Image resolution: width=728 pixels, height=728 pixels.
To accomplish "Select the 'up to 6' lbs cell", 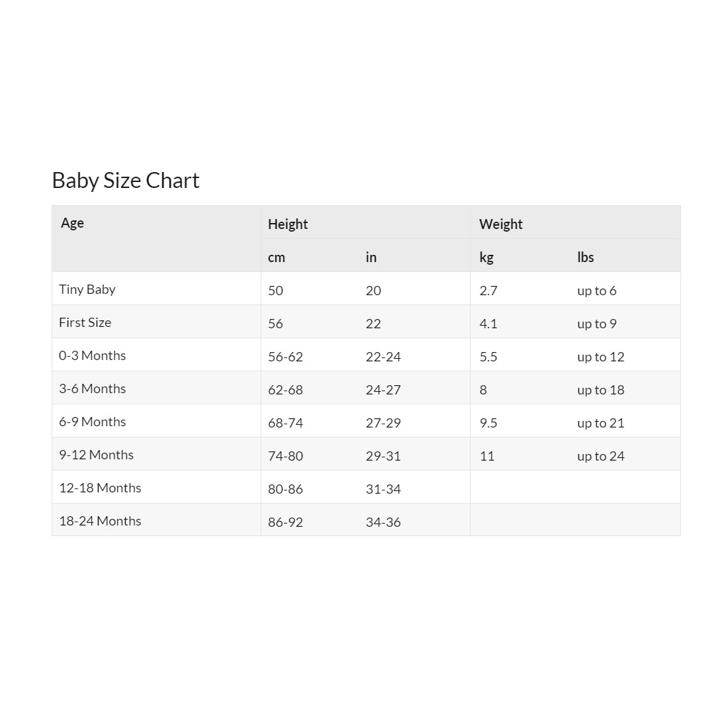I will click(x=597, y=291).
